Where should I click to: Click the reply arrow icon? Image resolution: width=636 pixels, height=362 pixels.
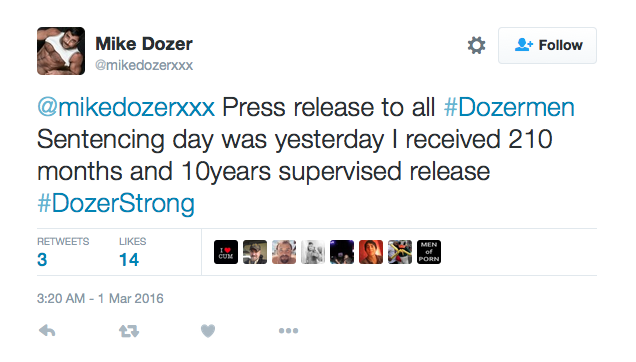(47, 331)
